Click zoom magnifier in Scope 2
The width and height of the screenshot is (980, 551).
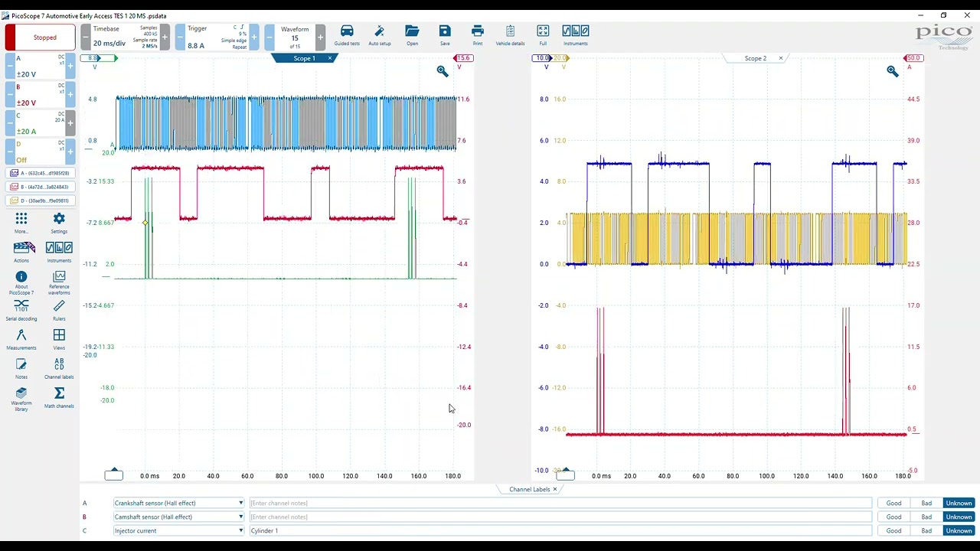click(893, 71)
